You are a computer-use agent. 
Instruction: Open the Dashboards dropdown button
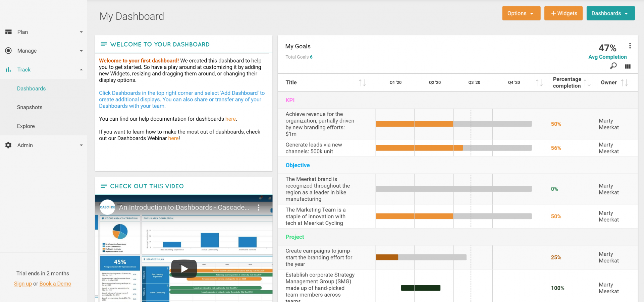(610, 13)
